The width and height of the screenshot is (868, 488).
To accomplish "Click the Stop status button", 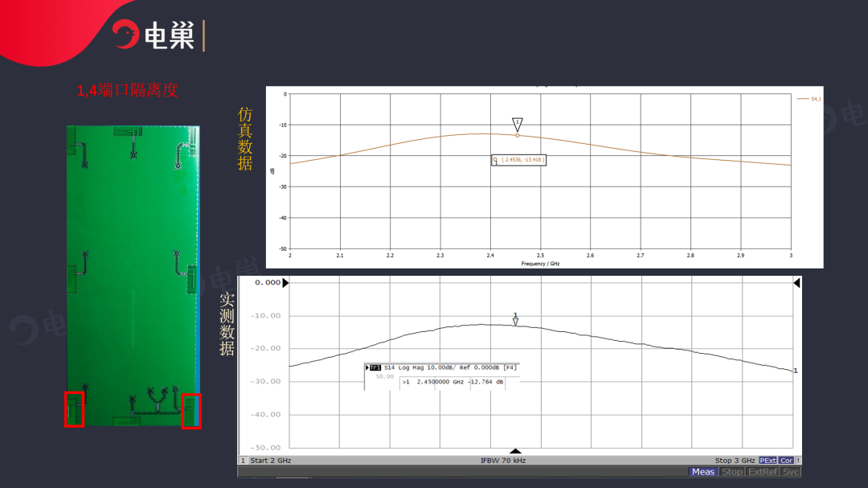I will pos(732,472).
